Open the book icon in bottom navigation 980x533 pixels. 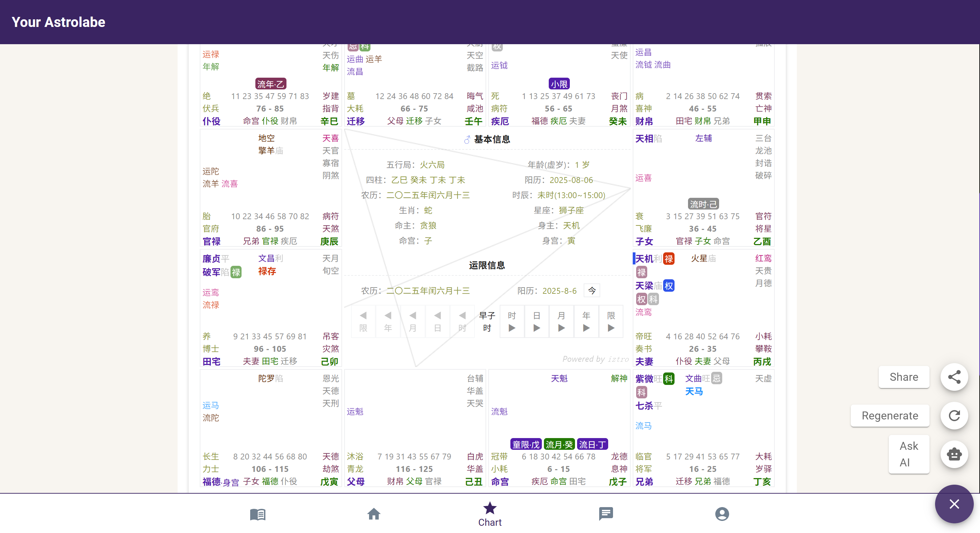tap(257, 514)
